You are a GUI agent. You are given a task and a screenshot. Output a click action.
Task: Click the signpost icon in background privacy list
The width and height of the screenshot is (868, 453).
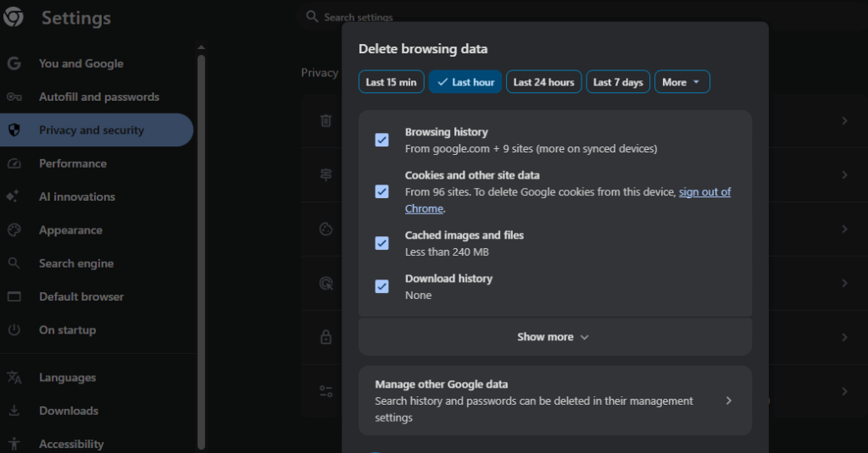(326, 174)
